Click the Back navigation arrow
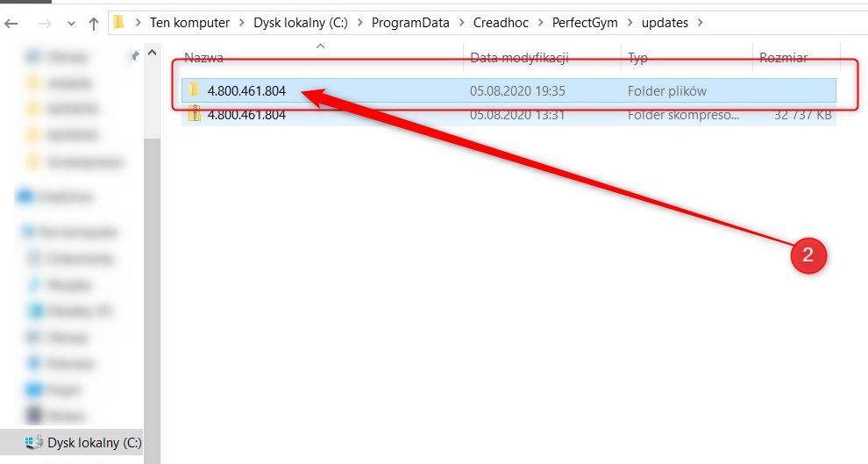Screen dimensions: 868x464 (x=11, y=24)
